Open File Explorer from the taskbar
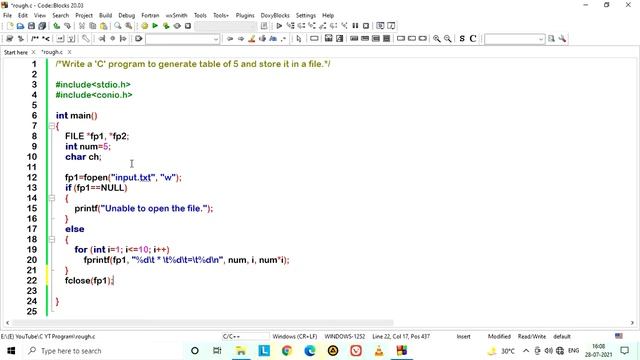Viewport: 640px width, 360px height. tap(241, 351)
